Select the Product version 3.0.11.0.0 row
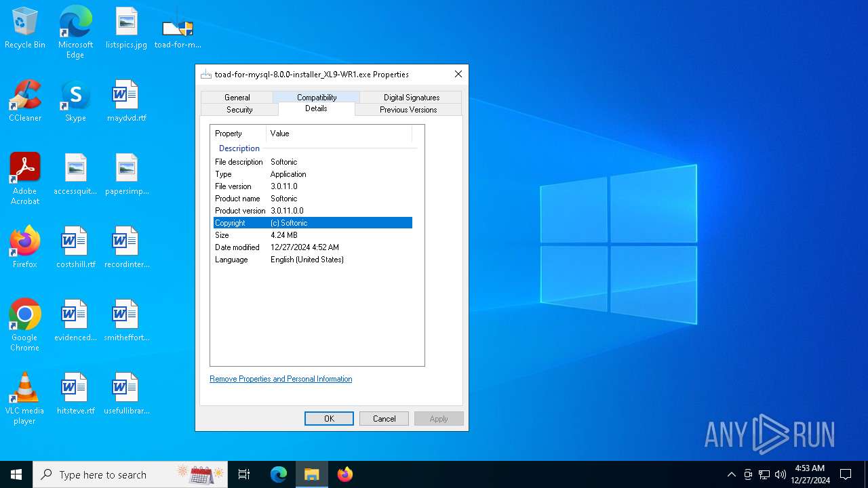 [x=313, y=211]
